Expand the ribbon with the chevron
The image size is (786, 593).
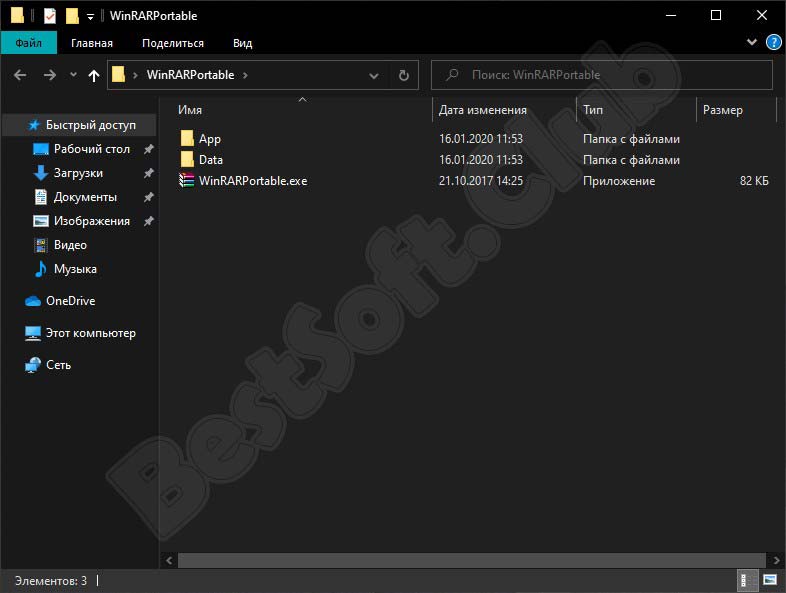pyautogui.click(x=751, y=42)
